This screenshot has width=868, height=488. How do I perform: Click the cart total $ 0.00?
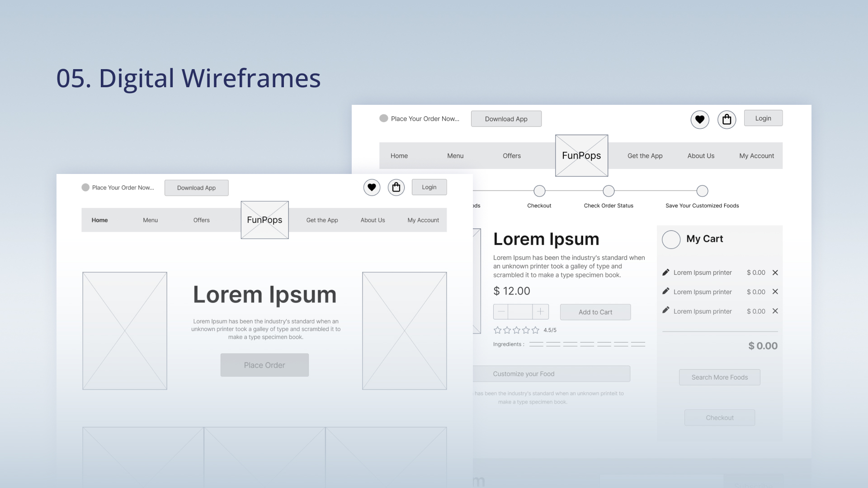[x=763, y=346]
